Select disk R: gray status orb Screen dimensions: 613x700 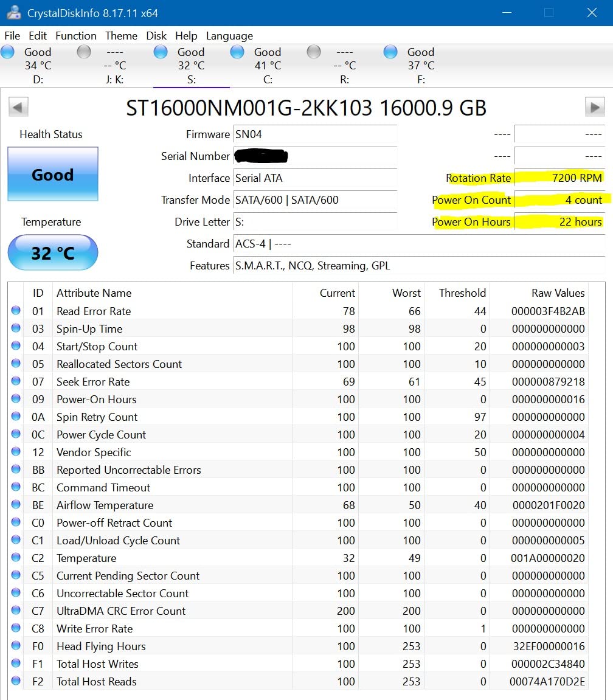click(314, 52)
